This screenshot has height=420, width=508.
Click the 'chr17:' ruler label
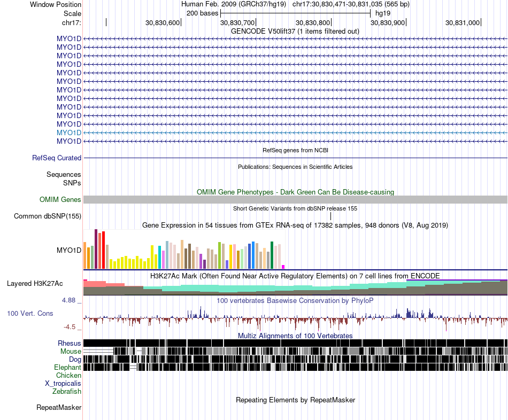point(71,22)
